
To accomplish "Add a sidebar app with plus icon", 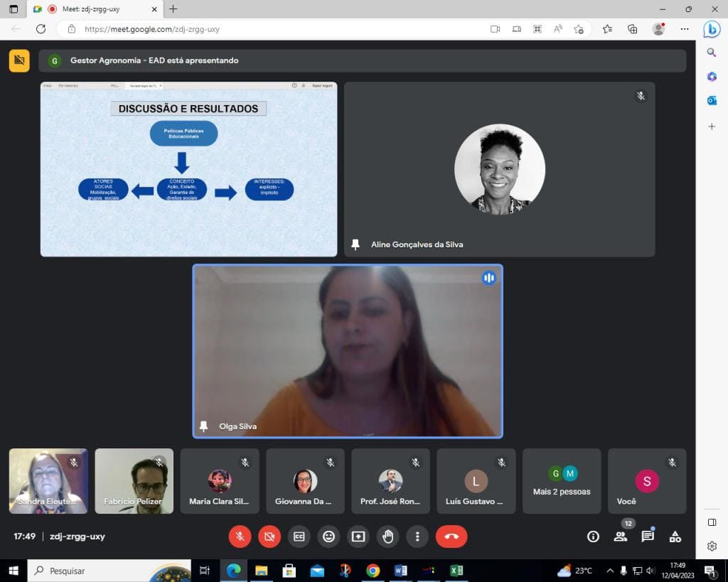I will (x=712, y=126).
